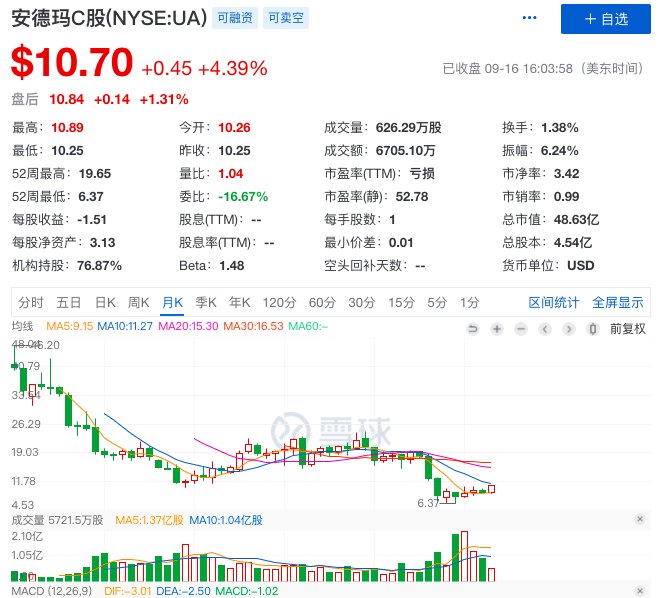Viewport: 672px width, 598px height.
Task: Switch to the 120分 chart tab
Action: (x=279, y=303)
